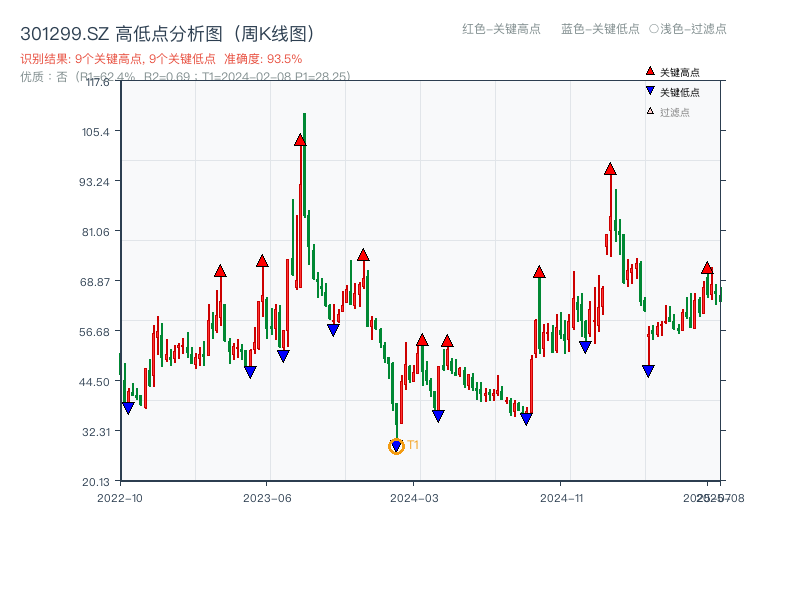Select the blue 关键低点 triangle legend icon
Viewport: 800px width, 600px height.
[x=648, y=88]
